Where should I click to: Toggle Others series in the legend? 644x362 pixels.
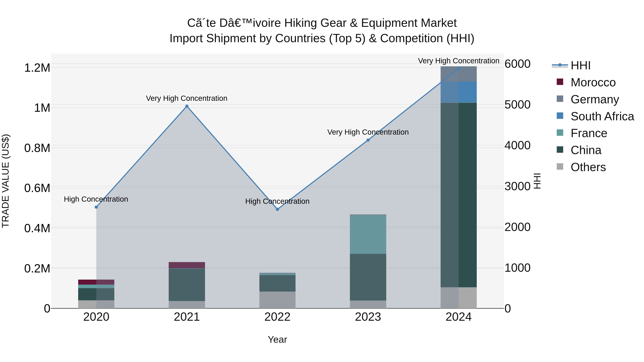click(581, 167)
